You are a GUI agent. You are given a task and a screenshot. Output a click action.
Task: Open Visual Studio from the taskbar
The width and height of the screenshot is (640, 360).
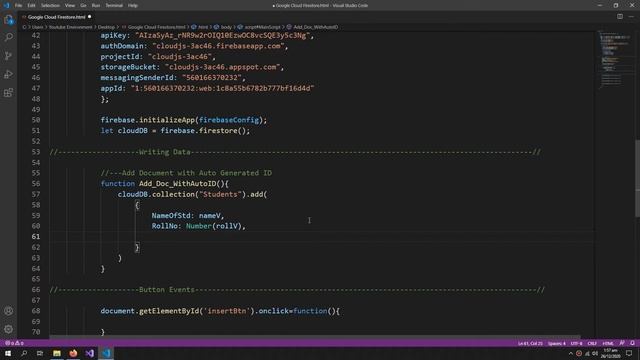tap(89, 353)
